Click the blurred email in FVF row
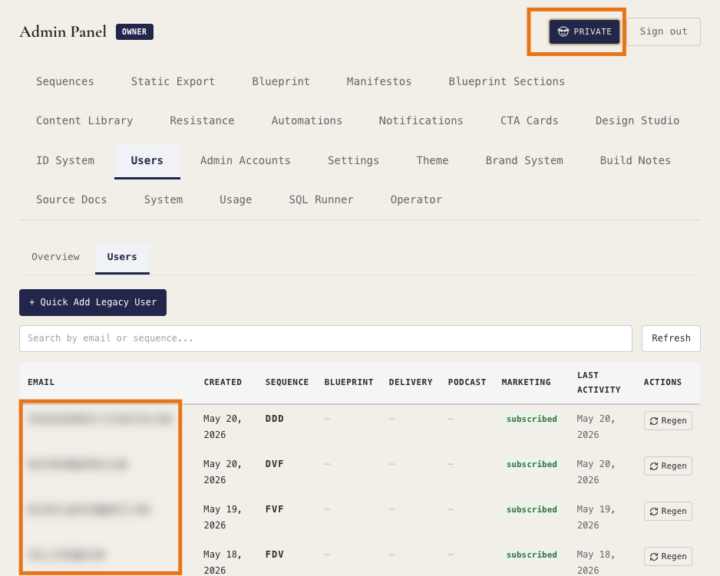 coord(89,509)
